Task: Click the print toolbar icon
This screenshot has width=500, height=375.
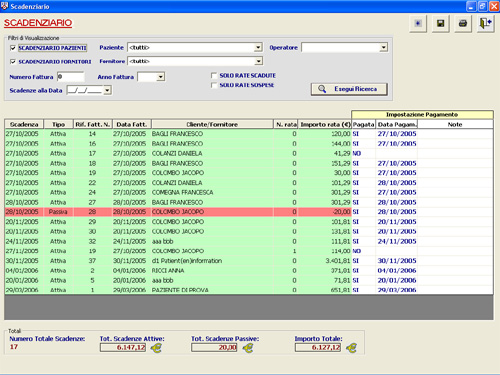Action: point(463,23)
